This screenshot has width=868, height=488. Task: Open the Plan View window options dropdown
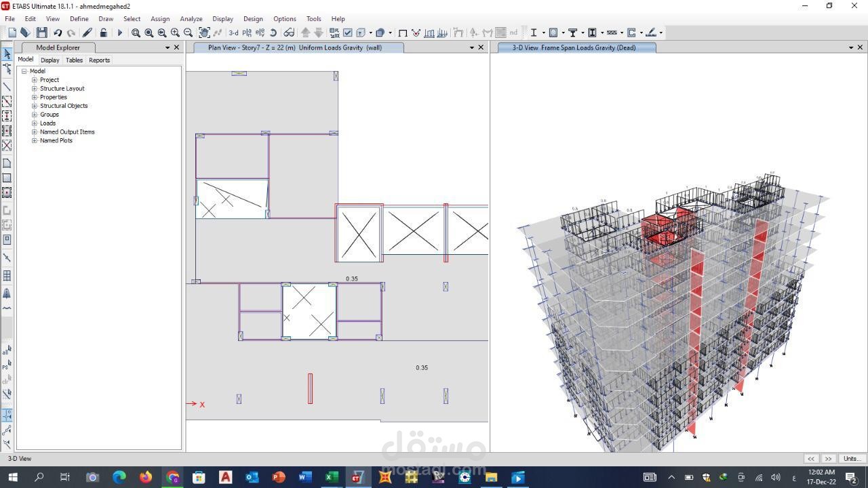(472, 47)
